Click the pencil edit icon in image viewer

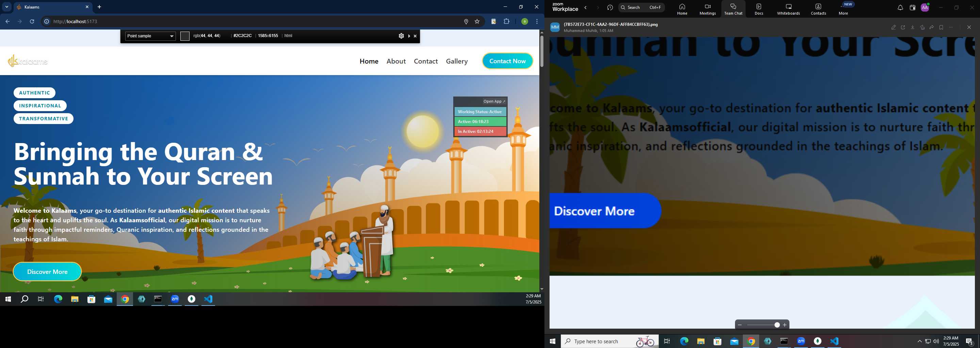894,27
